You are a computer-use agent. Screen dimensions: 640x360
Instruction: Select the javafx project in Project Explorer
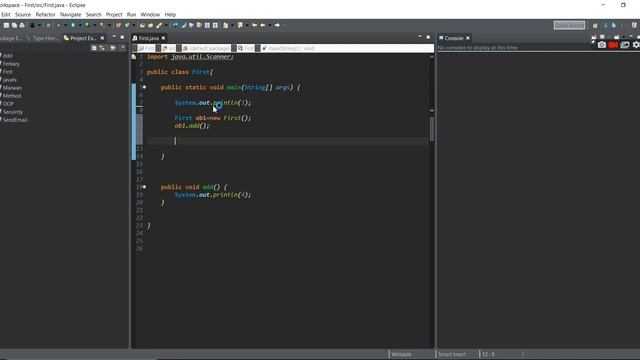(x=9, y=80)
